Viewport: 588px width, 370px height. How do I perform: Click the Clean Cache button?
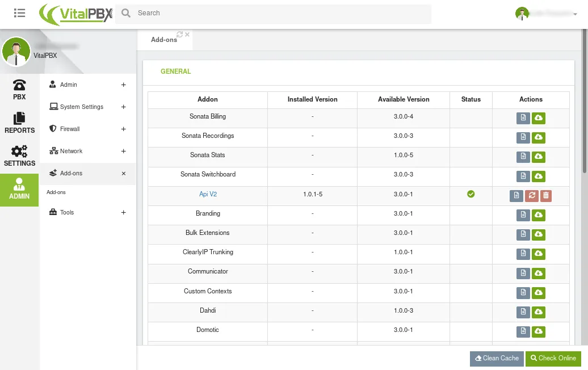click(x=497, y=359)
